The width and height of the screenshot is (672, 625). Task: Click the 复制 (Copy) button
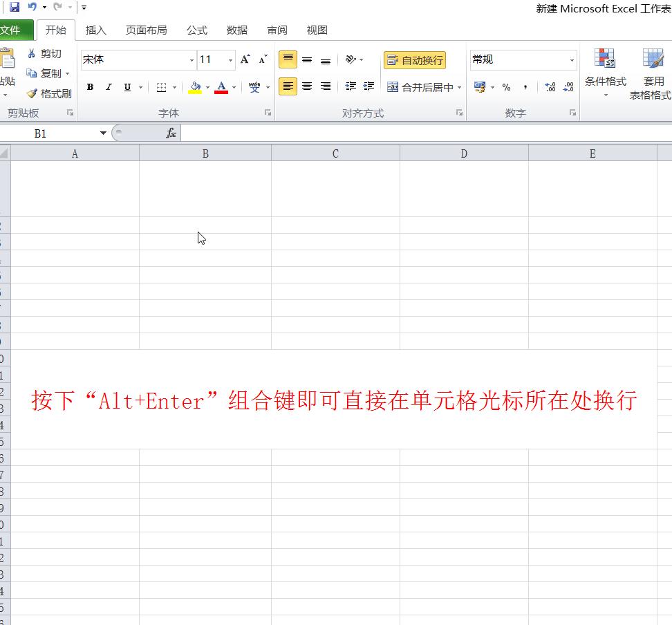47,73
